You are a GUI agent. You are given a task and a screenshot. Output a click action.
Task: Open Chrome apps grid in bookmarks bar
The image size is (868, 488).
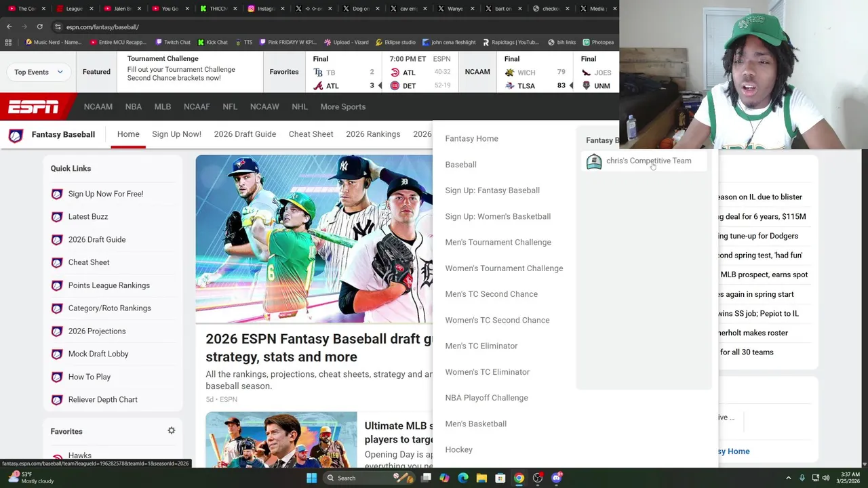pos(8,42)
